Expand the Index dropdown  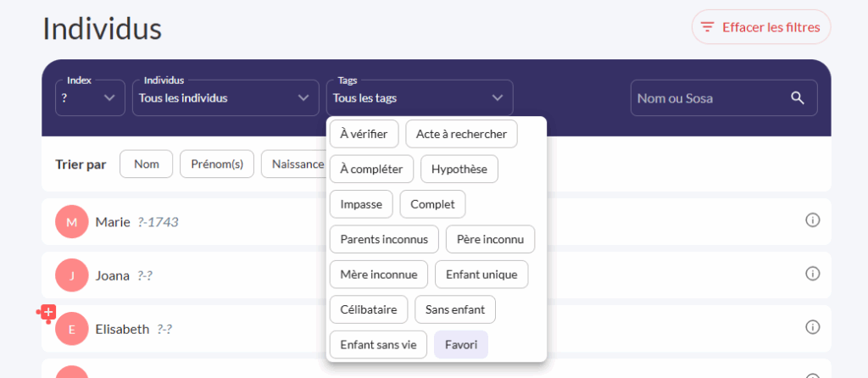pyautogui.click(x=90, y=97)
